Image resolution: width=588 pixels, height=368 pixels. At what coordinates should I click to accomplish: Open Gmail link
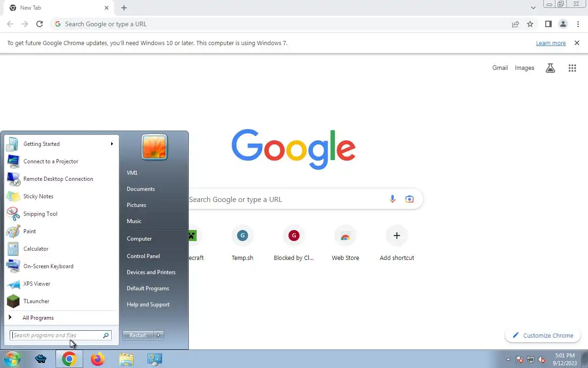500,68
